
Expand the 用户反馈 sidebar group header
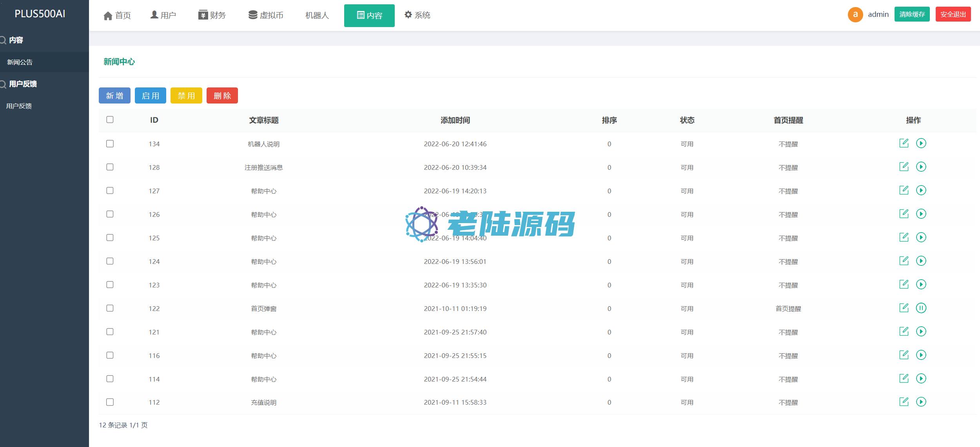[x=23, y=84]
